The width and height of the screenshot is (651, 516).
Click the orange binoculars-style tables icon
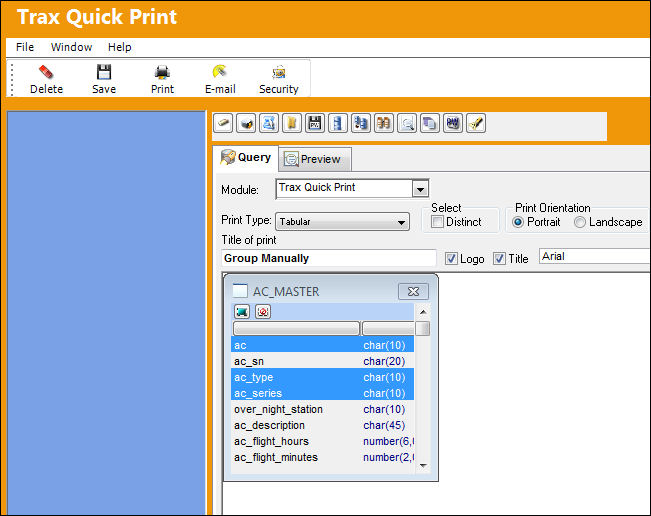[x=384, y=123]
